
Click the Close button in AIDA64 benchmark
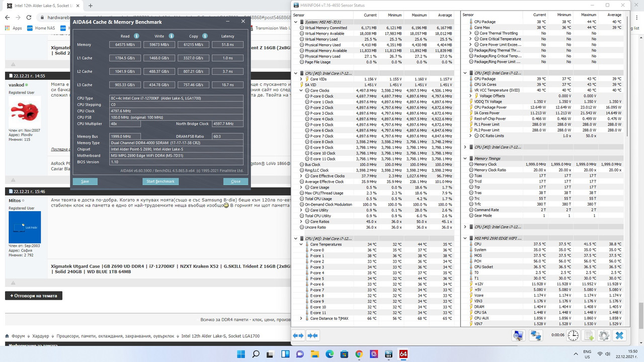coord(235,181)
